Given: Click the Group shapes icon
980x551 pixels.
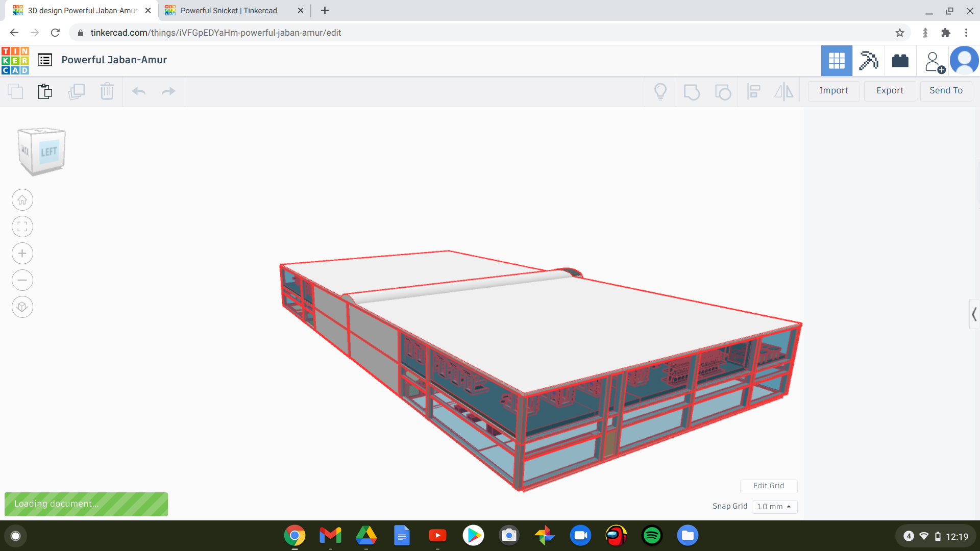Looking at the screenshot, I should point(692,92).
